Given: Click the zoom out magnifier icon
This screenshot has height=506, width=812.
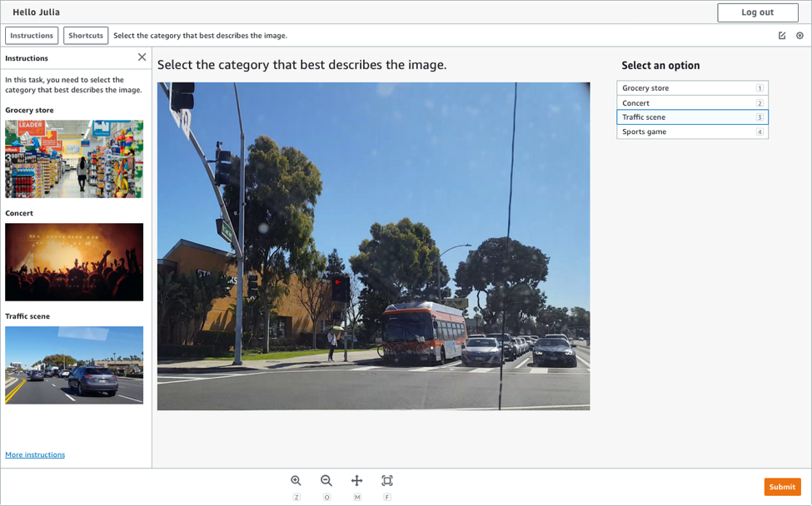Looking at the screenshot, I should coord(326,481).
